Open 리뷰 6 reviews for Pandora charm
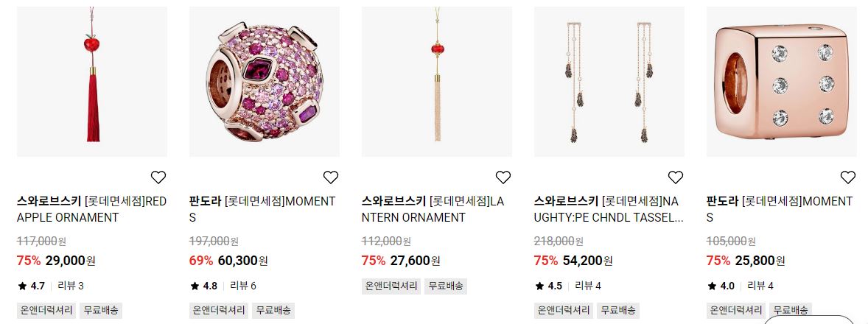 243,286
